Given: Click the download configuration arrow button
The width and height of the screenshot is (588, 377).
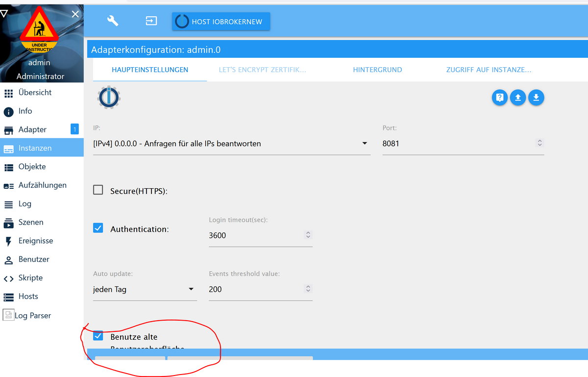Looking at the screenshot, I should 536,98.
